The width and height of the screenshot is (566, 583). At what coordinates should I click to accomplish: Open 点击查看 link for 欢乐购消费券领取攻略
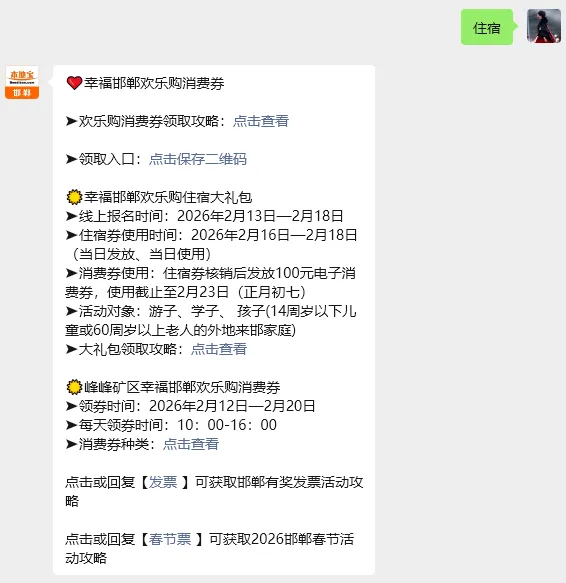coord(261,121)
